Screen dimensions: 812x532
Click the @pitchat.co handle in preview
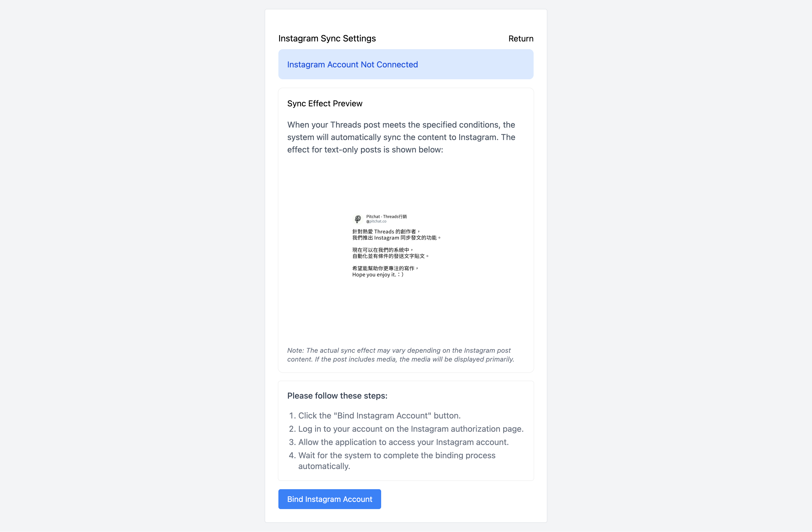(x=376, y=222)
